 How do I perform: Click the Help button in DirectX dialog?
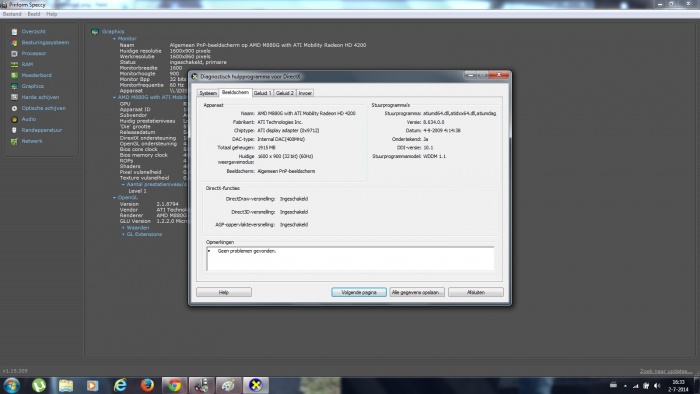pyautogui.click(x=224, y=292)
